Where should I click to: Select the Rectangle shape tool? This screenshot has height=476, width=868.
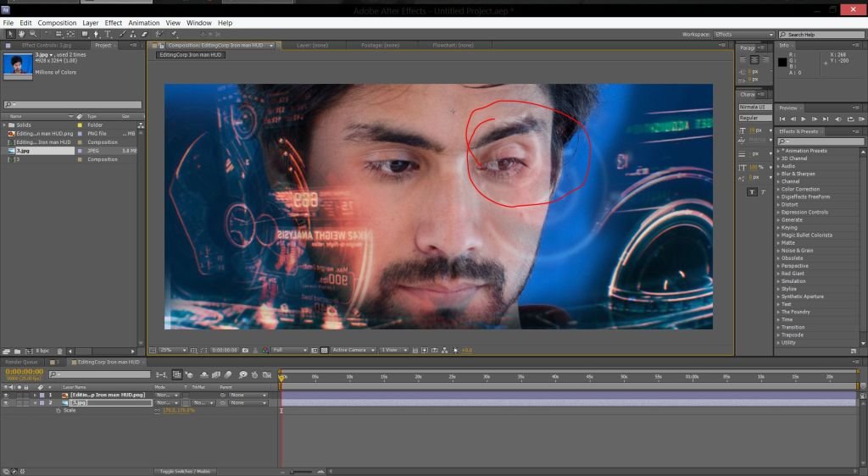(85, 34)
